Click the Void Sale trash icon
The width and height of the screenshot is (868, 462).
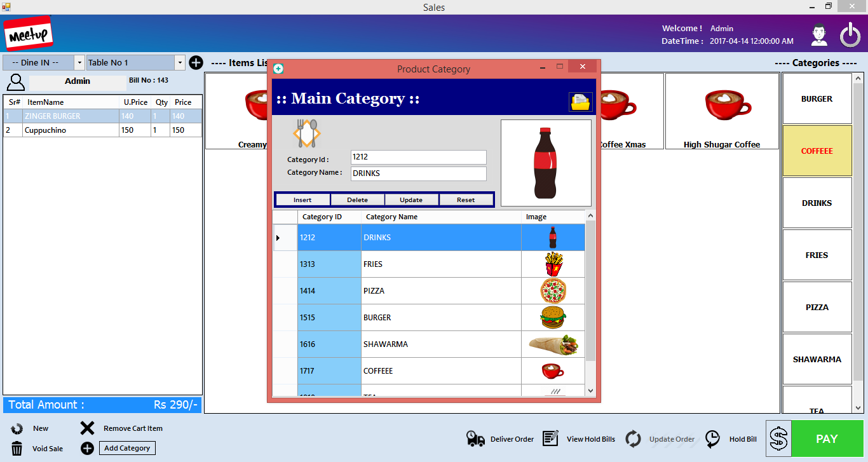17,448
